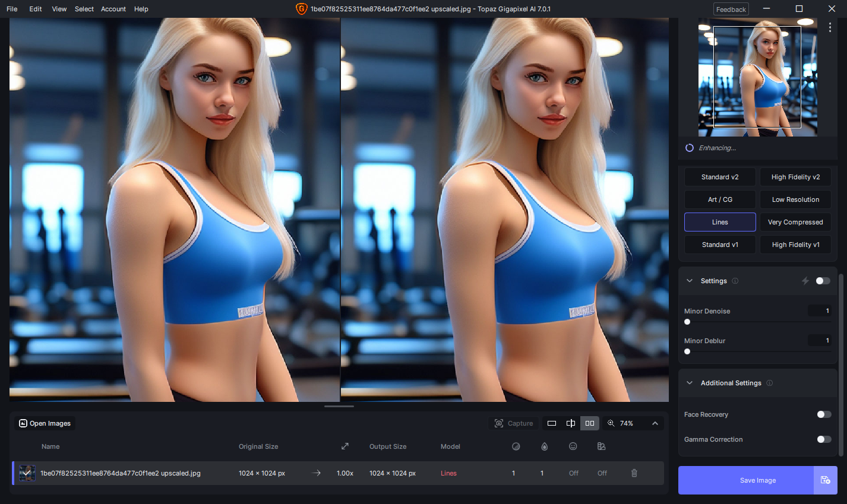Collapse the Additional Settings section
Viewport: 847px width, 504px height.
tap(690, 383)
